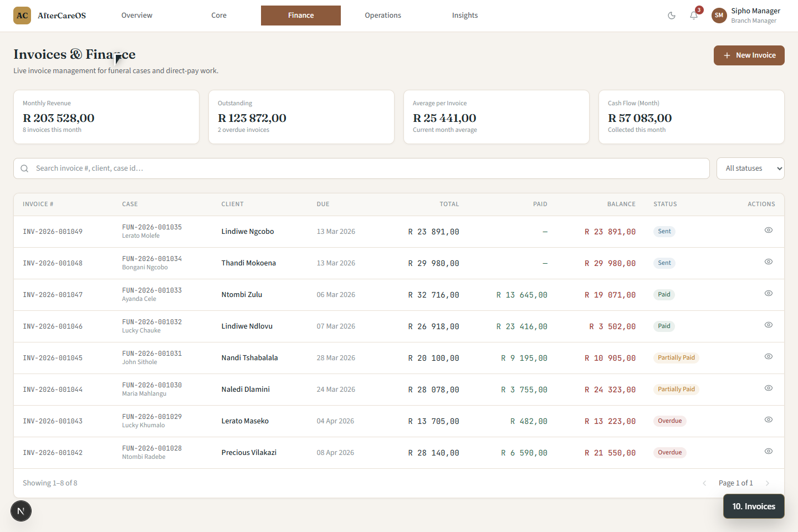
Task: View invoice INV-2026-001046 eye icon
Action: pos(769,325)
